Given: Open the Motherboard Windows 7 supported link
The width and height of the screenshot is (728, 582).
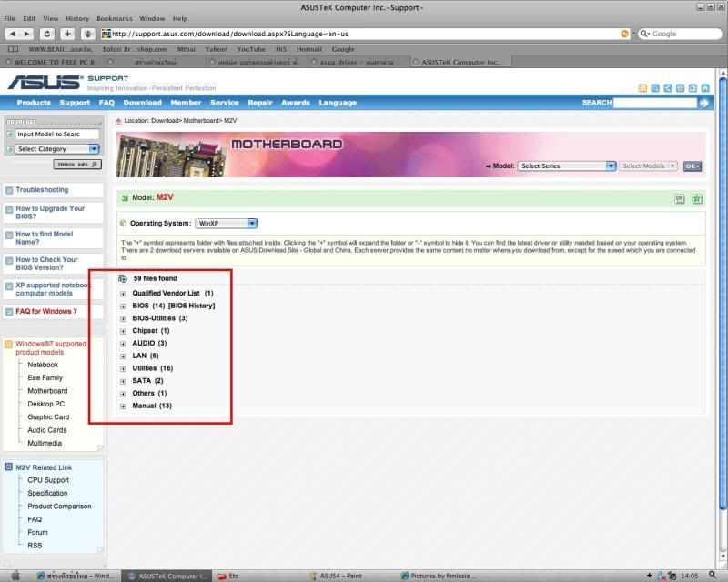Looking at the screenshot, I should pos(47,391).
